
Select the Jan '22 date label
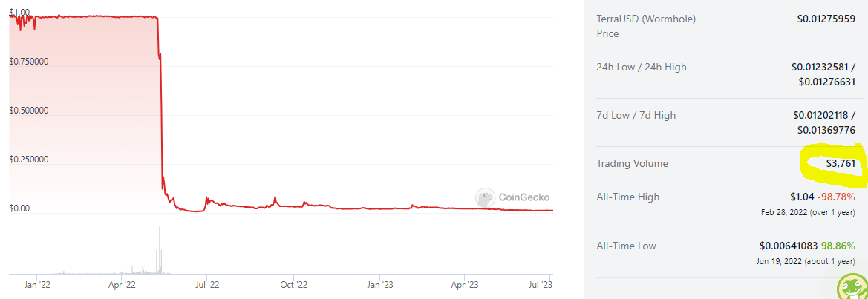[37, 283]
